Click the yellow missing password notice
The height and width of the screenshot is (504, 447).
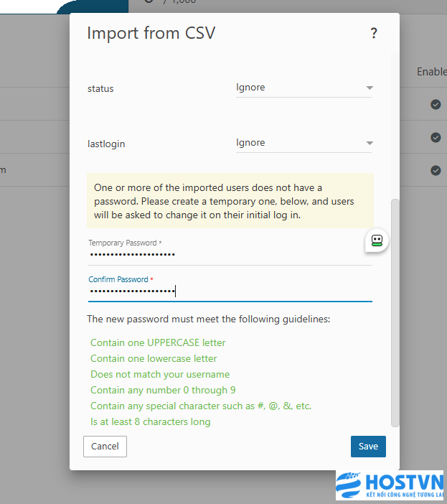230,201
